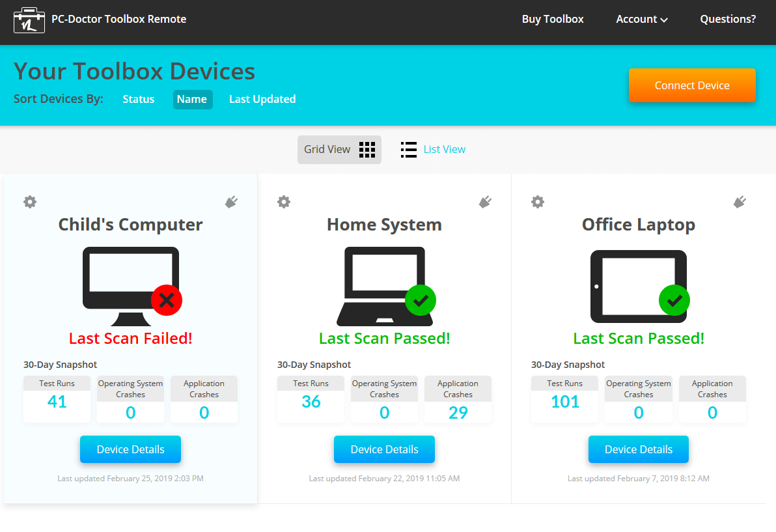Open the Buy Toolbox page
The height and width of the screenshot is (532, 776).
(553, 20)
